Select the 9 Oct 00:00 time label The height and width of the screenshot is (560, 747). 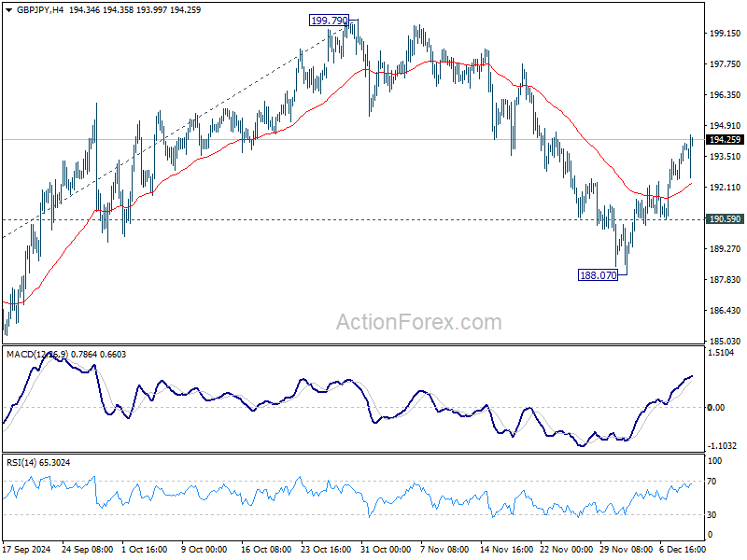[204, 550]
